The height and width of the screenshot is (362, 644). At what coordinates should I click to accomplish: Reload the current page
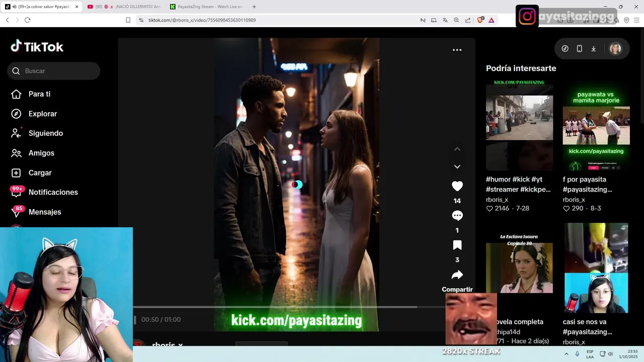pos(27,20)
